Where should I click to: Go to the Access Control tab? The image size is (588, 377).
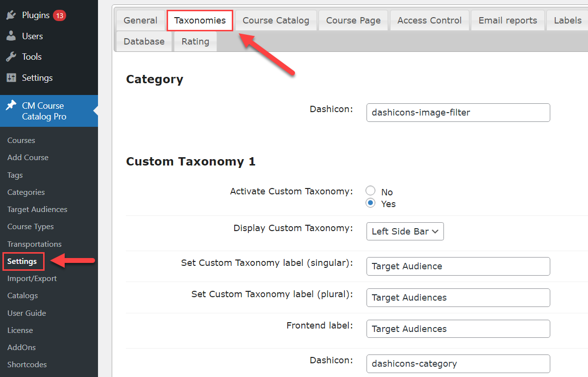[x=429, y=21]
